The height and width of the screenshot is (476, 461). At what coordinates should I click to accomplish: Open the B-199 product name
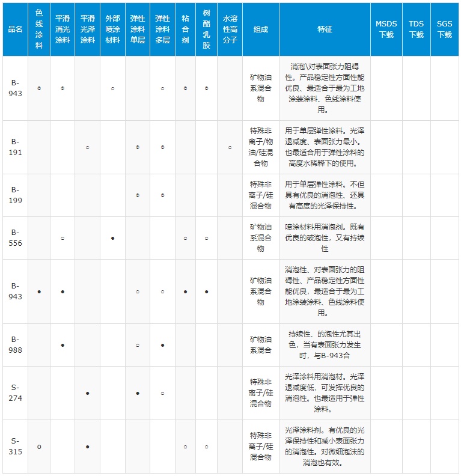tap(15, 195)
